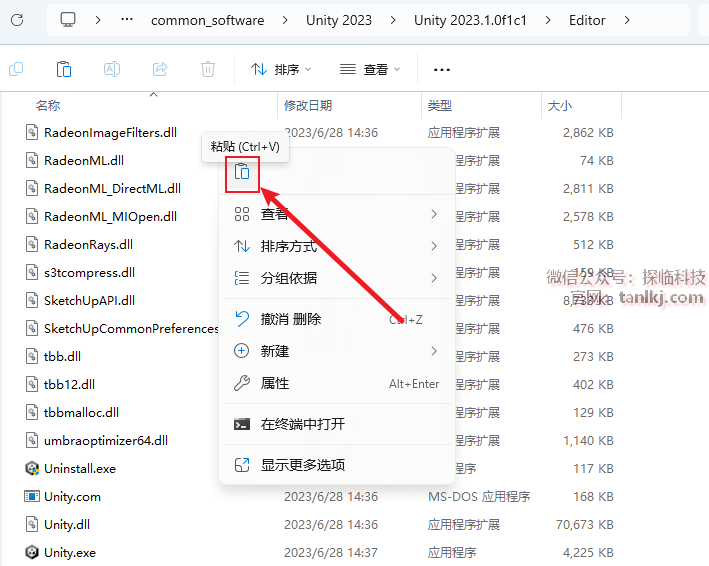Click the Unity.com file icon
Image resolution: width=709 pixels, height=566 pixels.
tap(32, 496)
